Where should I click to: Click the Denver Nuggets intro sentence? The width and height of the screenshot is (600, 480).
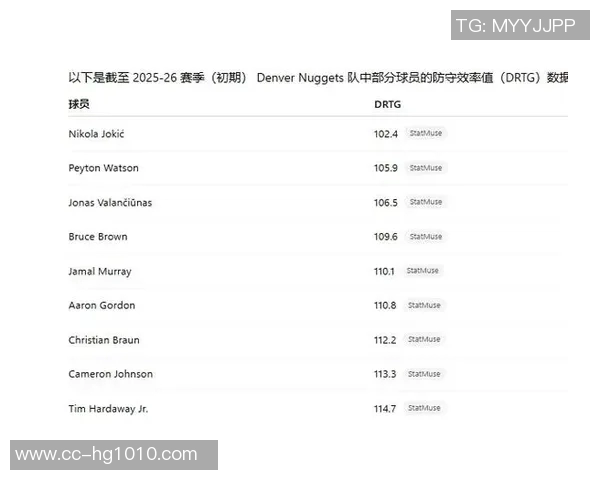point(317,77)
